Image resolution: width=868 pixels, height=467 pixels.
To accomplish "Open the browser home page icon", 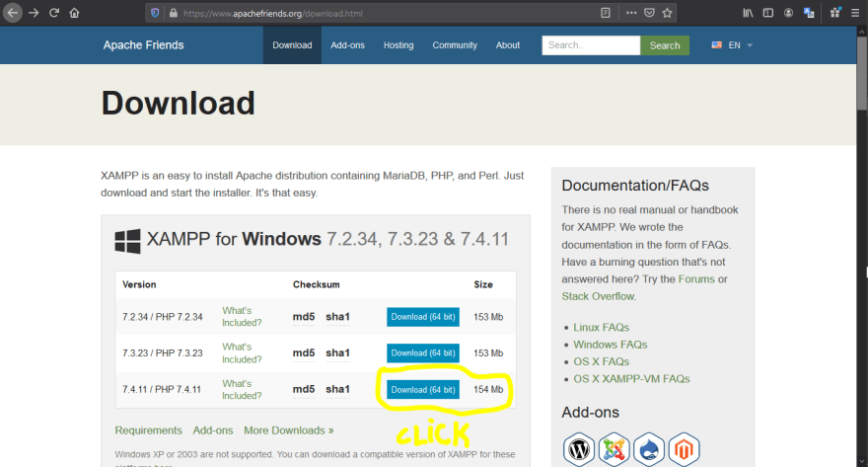I will coord(74,13).
